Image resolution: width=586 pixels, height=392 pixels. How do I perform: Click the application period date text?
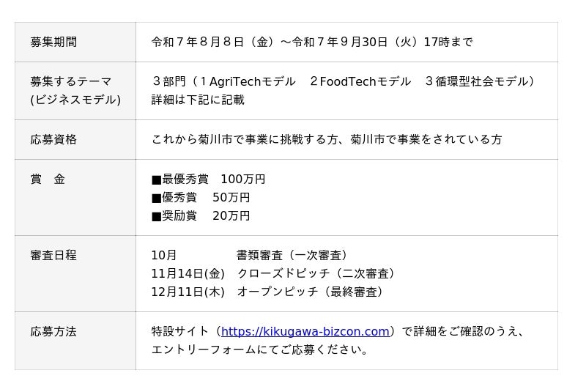(x=311, y=42)
